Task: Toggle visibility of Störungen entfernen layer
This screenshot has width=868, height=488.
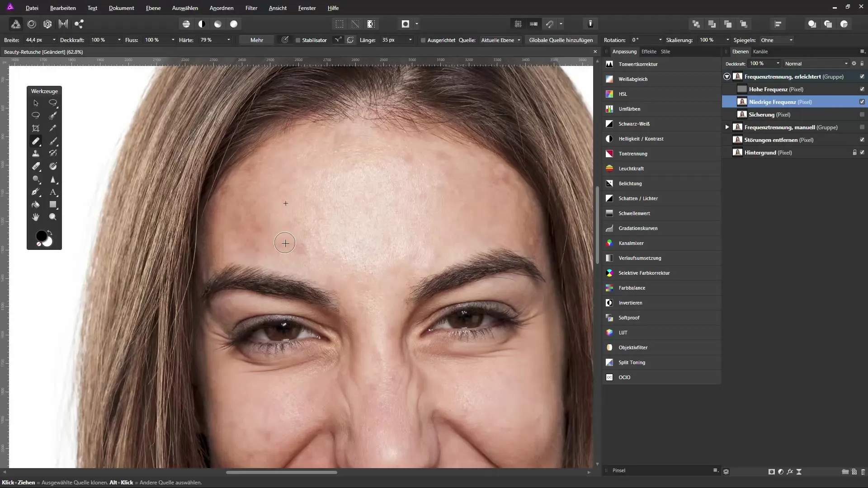Action: (x=862, y=140)
